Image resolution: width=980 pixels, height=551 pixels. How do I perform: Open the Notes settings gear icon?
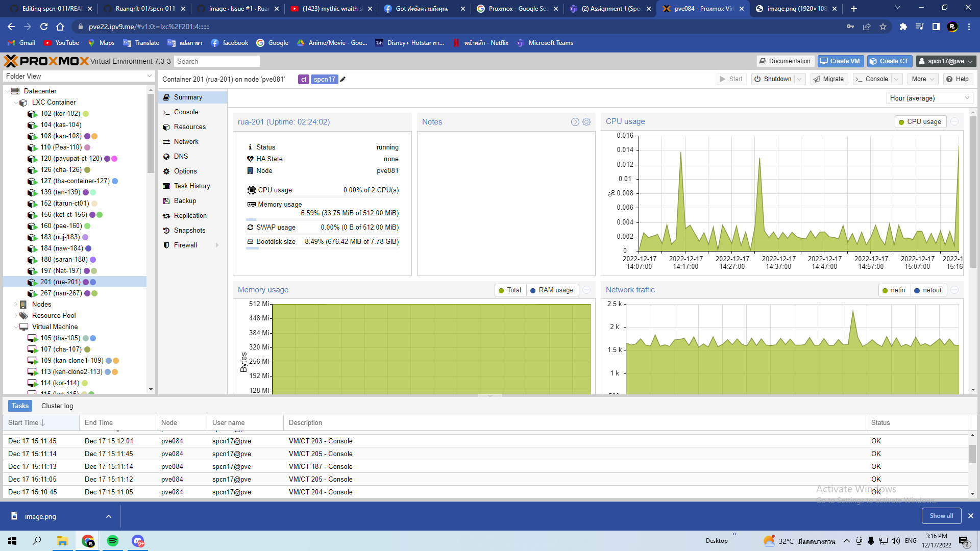pyautogui.click(x=586, y=122)
